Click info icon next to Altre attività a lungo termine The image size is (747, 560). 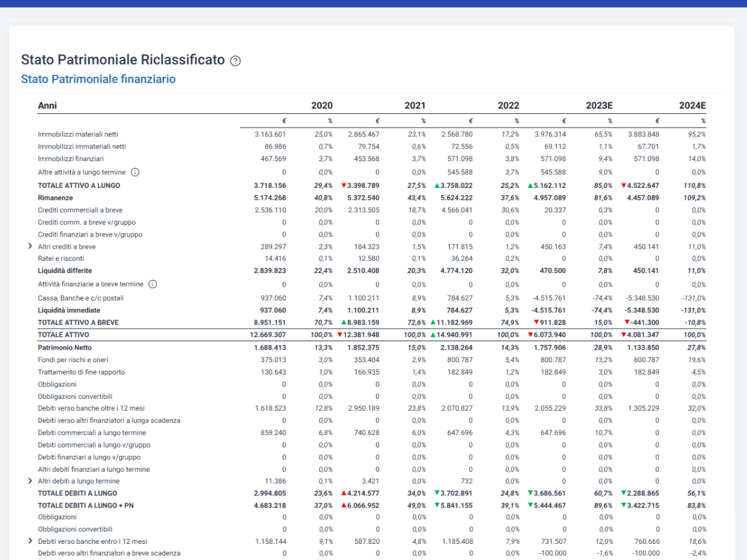pyautogui.click(x=135, y=172)
